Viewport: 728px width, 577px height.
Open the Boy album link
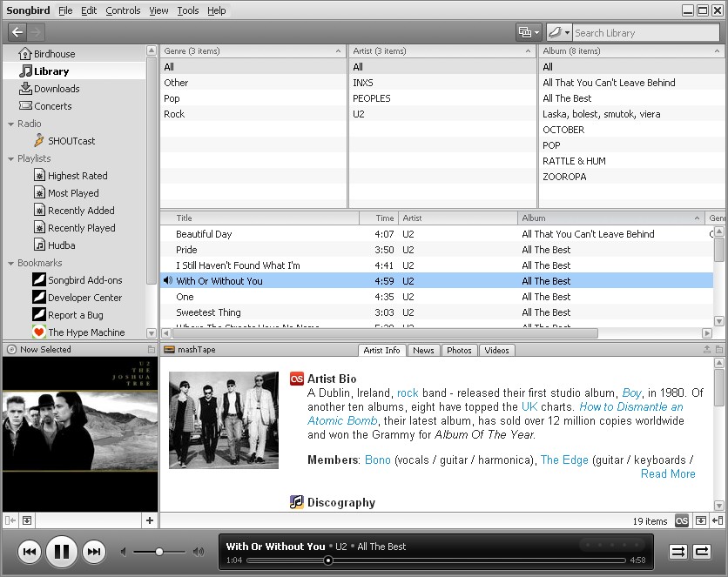[x=632, y=392]
